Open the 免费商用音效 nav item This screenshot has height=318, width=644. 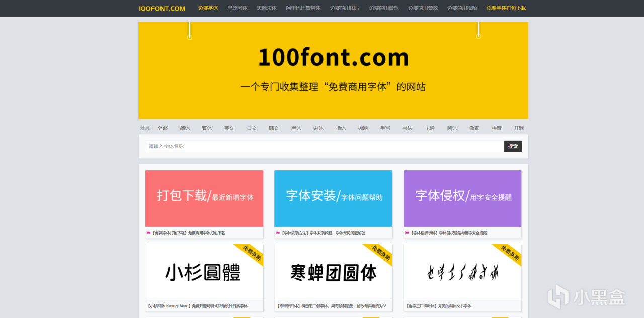pos(423,8)
